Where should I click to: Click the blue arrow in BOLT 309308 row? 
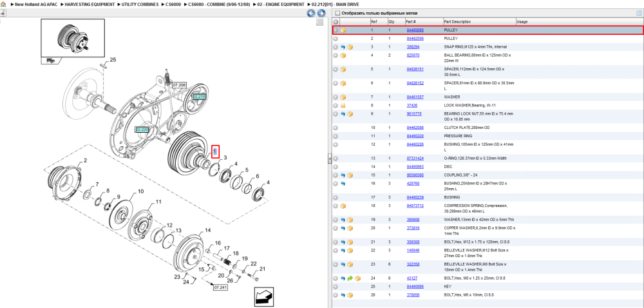click(x=343, y=242)
